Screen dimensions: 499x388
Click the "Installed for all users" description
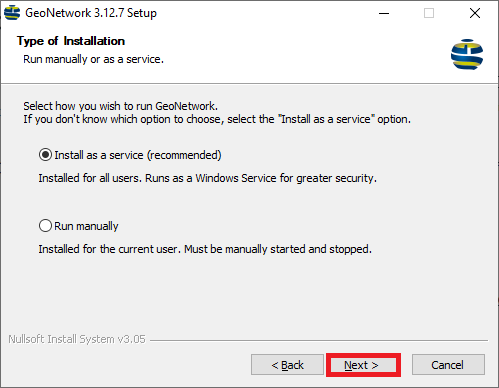207,178
